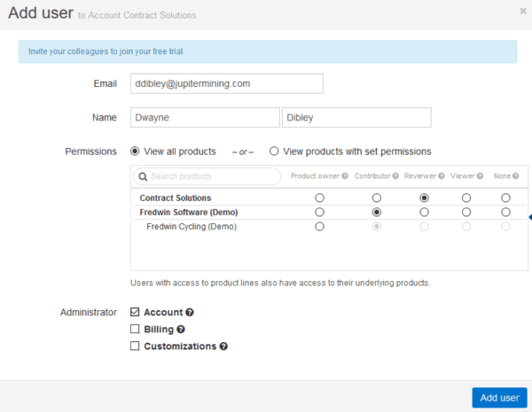Set Contract Solutions to Product owner
532x412 pixels.
pos(319,198)
